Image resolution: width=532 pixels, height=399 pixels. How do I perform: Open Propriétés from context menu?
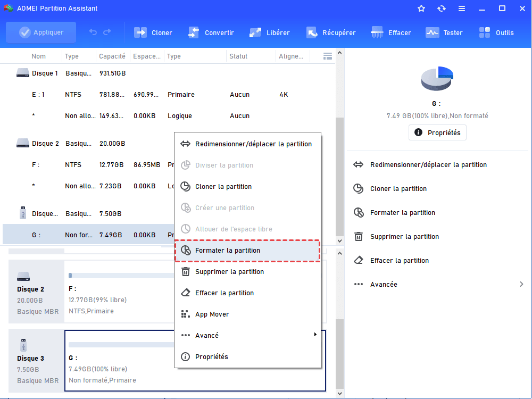(x=248, y=356)
